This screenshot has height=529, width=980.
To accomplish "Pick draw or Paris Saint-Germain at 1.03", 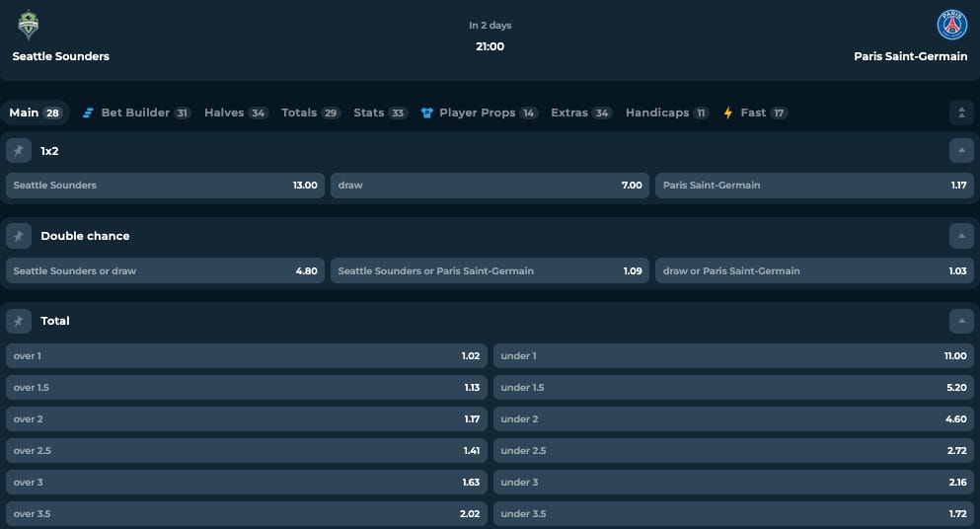I will (814, 270).
